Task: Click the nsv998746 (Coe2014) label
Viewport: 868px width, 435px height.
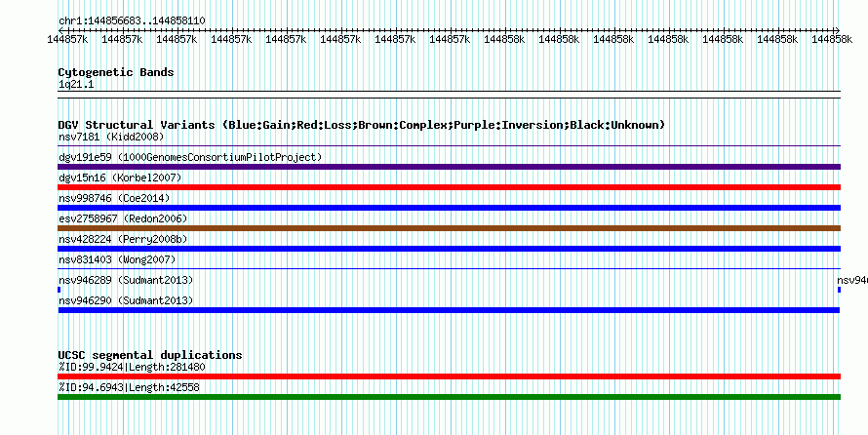Action: pos(114,198)
